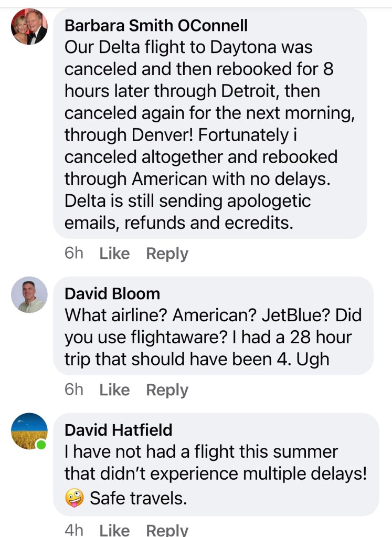This screenshot has height=537, width=392.
Task: Visit David Hatfield's profile name link
Action: coord(118,430)
